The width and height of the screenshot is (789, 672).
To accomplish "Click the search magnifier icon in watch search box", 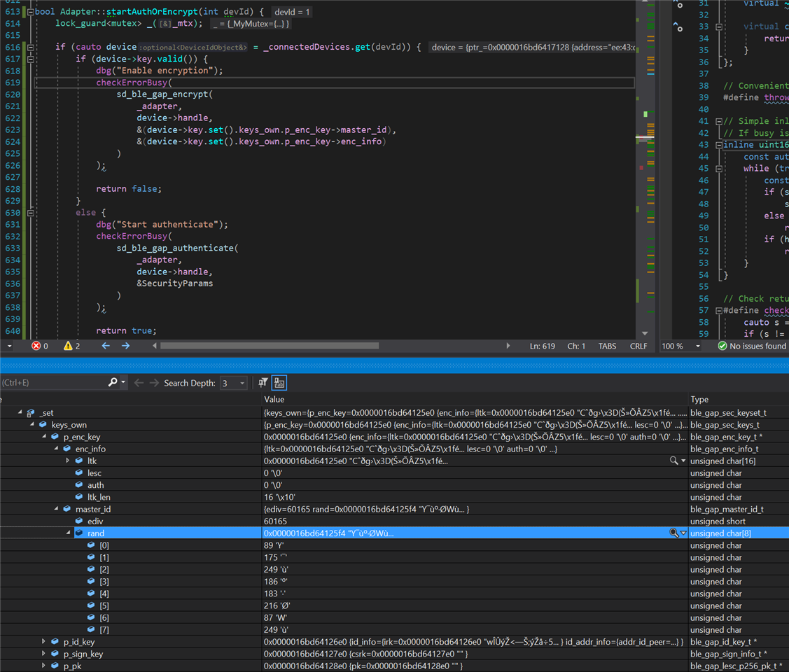I will tap(113, 383).
